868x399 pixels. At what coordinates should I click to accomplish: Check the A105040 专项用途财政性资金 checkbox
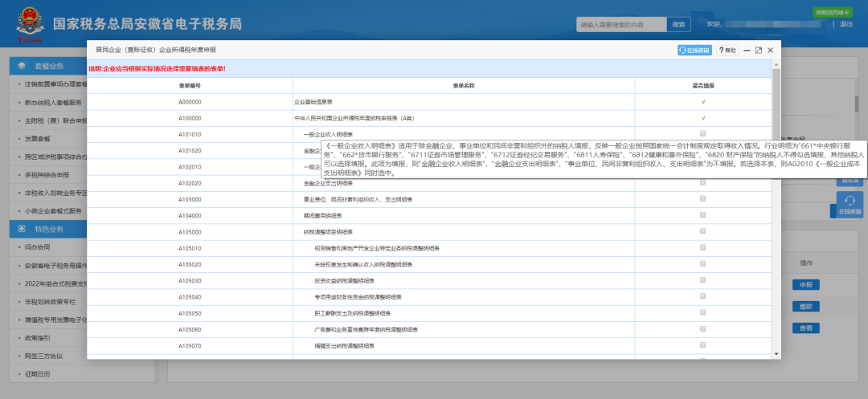pos(703,295)
